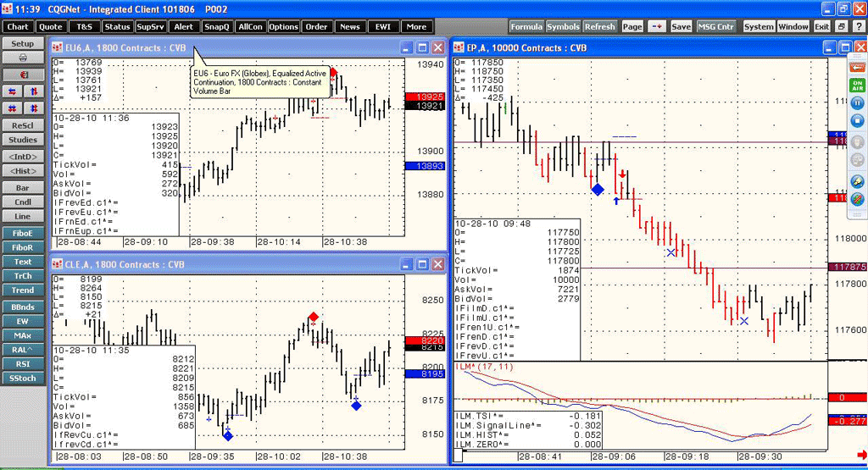Open the Window menu
Viewport: 868px width, 470px height.
(x=793, y=26)
